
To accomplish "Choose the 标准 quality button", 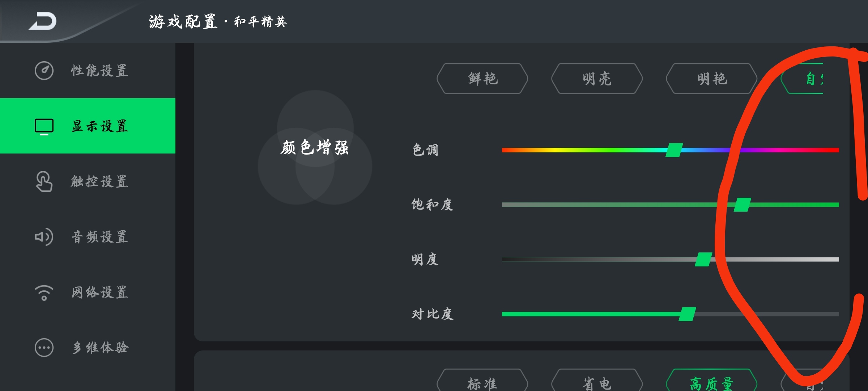I will pyautogui.click(x=482, y=380).
